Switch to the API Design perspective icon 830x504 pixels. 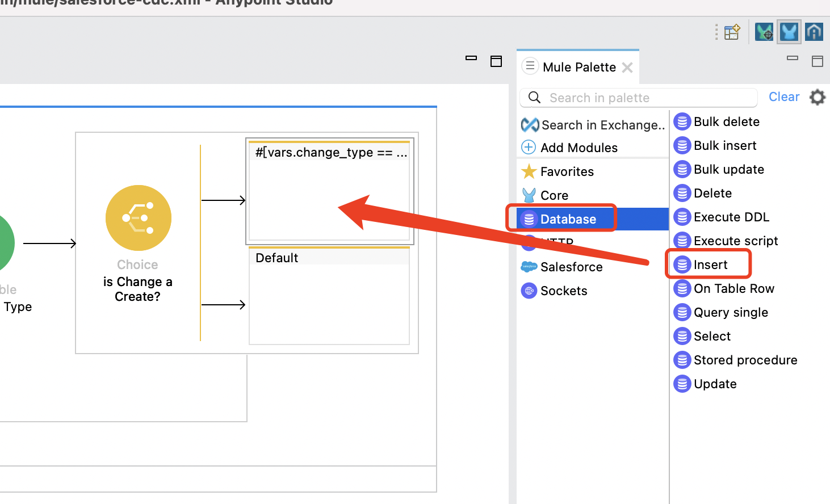814,32
